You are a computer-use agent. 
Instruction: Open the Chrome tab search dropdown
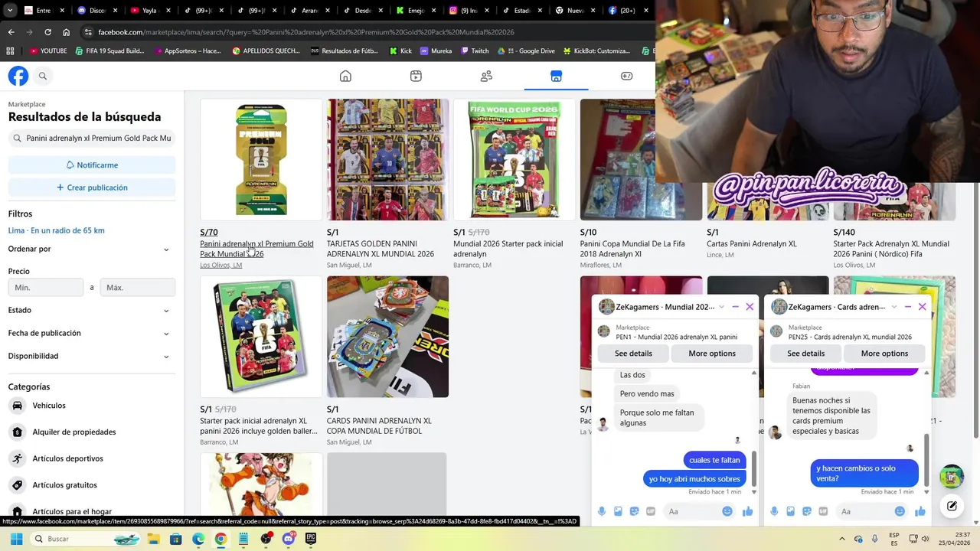[10, 11]
